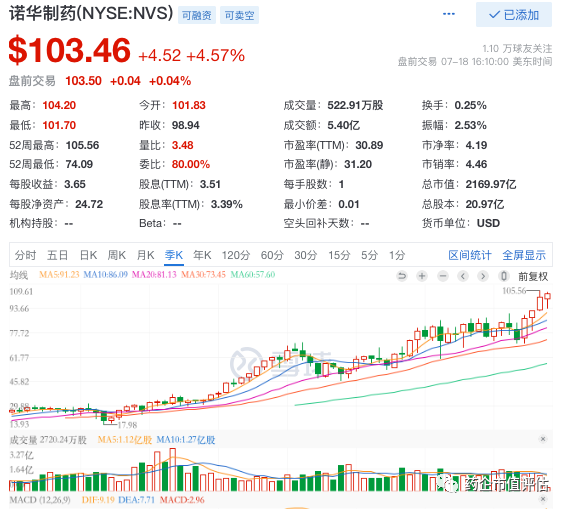Switch to the 五日 chart tab
The width and height of the screenshot is (566, 509).
pyautogui.click(x=57, y=255)
